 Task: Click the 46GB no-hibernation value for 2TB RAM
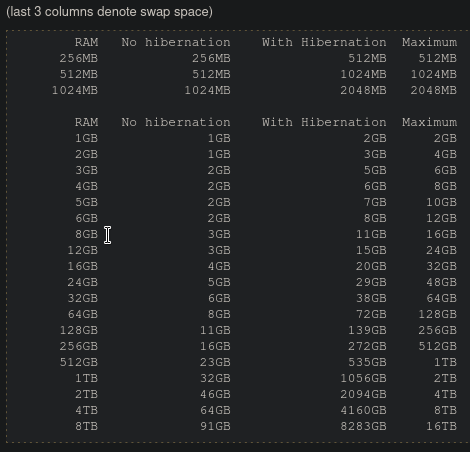coord(215,394)
